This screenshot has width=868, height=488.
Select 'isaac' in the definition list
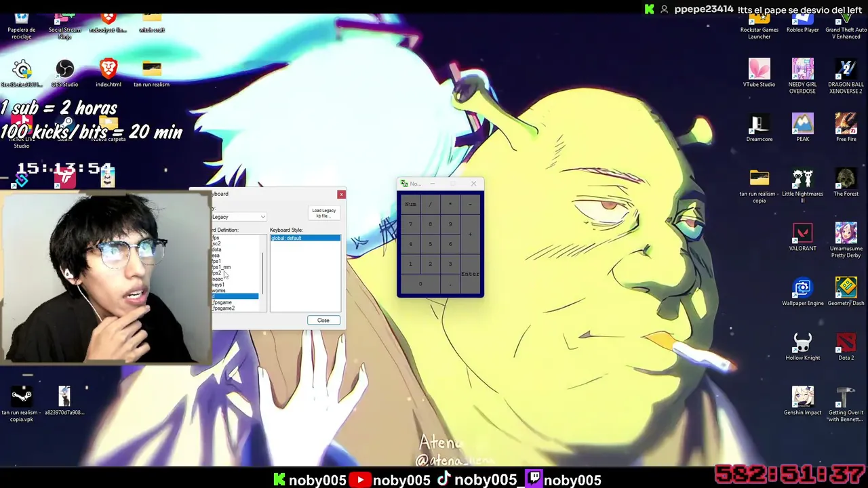[235, 279]
